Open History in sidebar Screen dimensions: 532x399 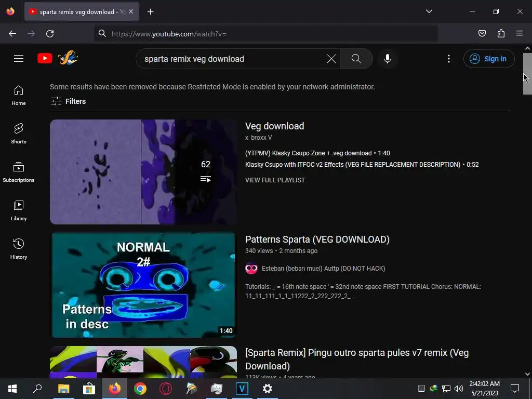pos(19,249)
